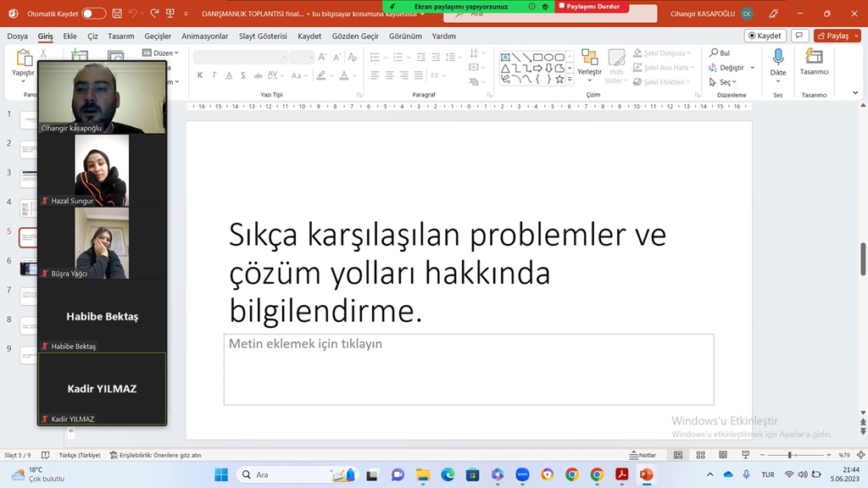Viewport: 868px width, 488px height.
Task: Start the slide show from status bar
Action: 746,455
